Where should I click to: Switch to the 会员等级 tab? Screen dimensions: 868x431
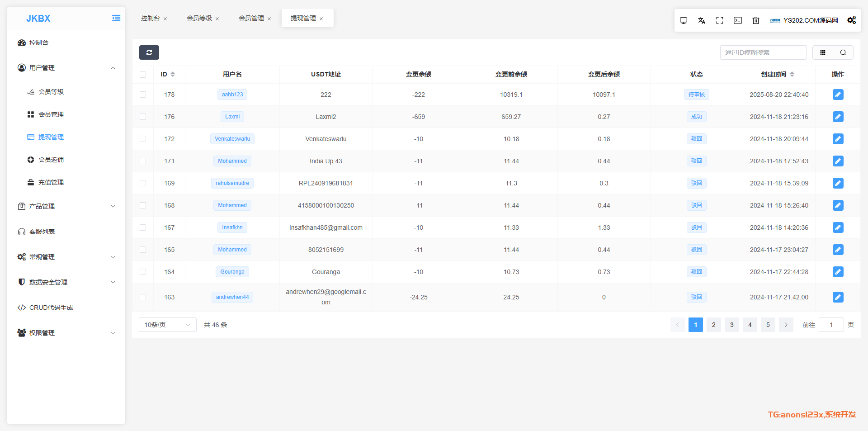(x=199, y=18)
